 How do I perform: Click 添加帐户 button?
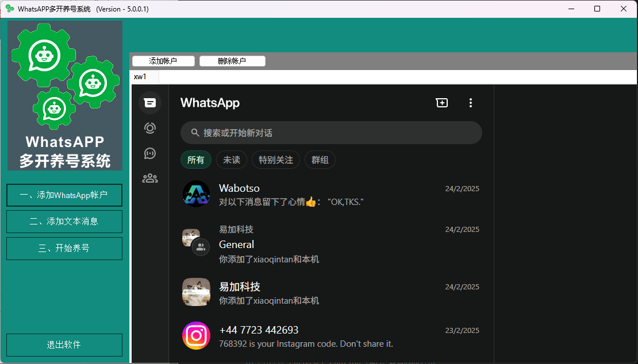click(163, 61)
